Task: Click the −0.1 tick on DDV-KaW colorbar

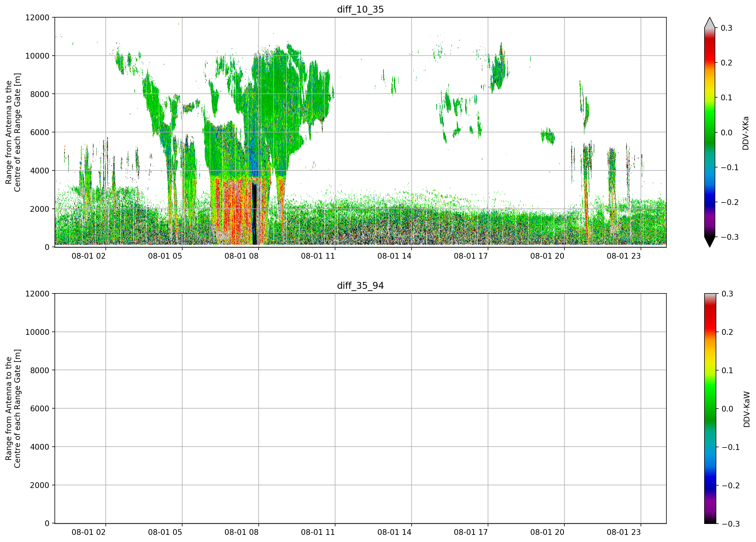Action: click(730, 447)
